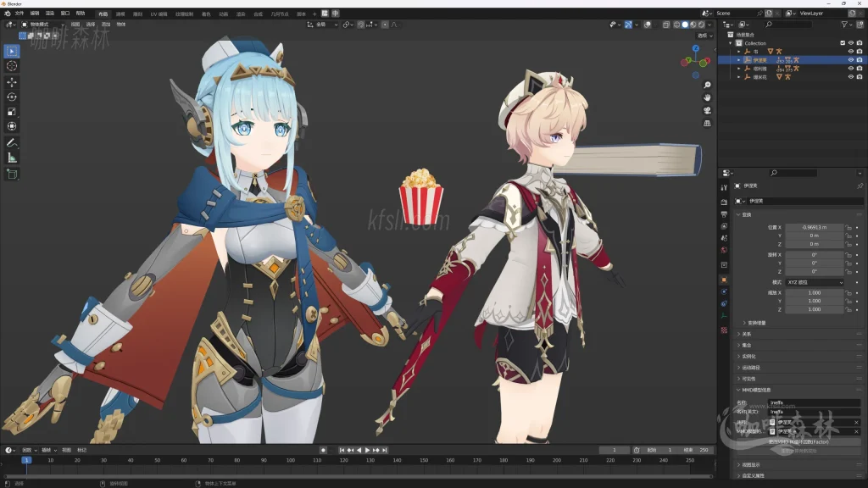
Task: Toggle viewport overlays button
Action: tap(647, 25)
